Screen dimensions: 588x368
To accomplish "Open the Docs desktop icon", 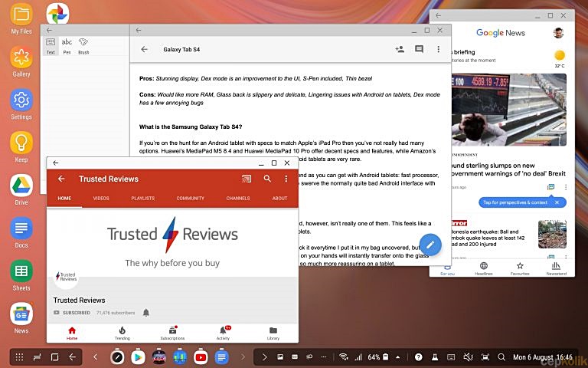I will click(21, 228).
